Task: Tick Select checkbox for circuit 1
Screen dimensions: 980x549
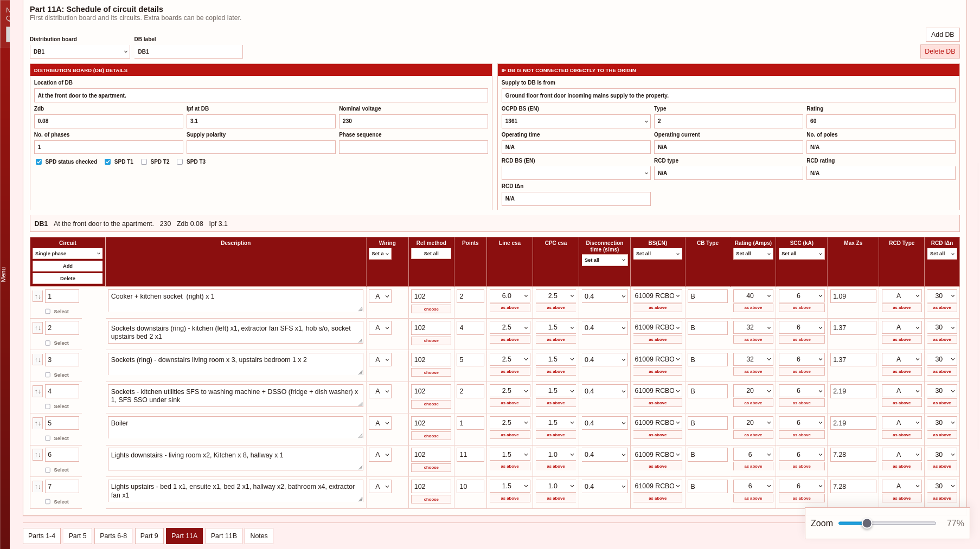Action: click(x=48, y=312)
